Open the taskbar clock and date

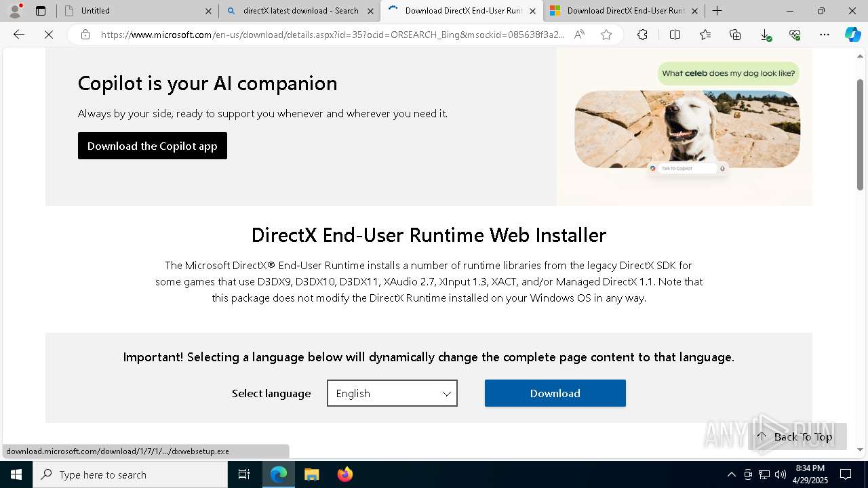point(810,474)
